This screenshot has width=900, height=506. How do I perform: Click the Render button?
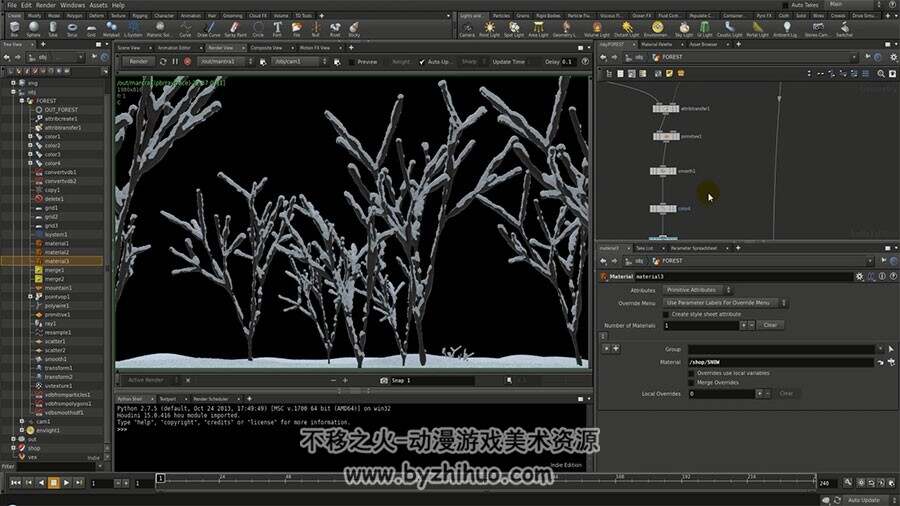coord(138,61)
